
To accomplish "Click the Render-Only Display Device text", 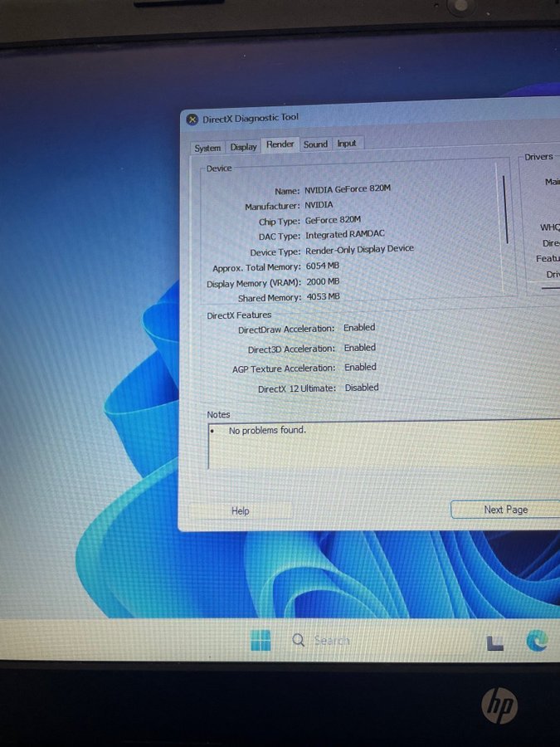I will (x=358, y=249).
